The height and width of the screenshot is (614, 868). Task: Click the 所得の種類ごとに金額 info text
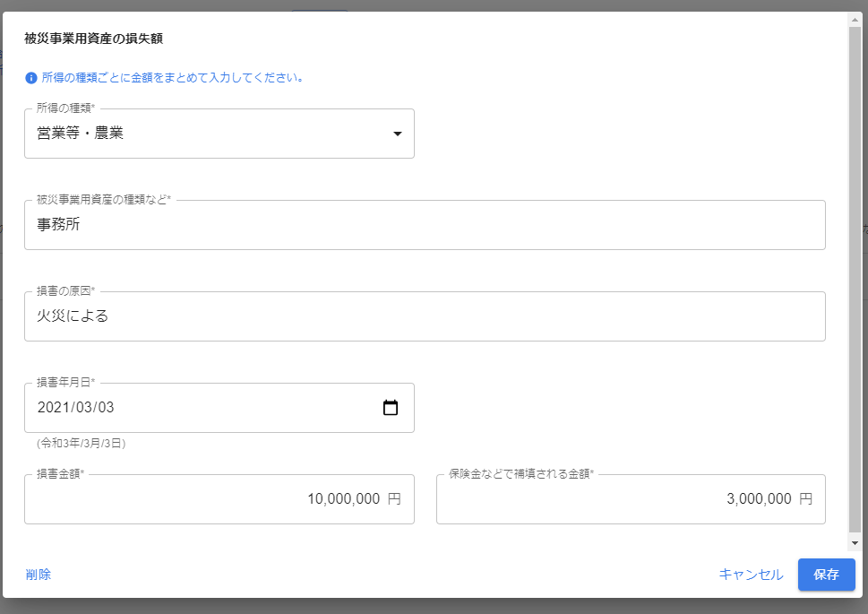tap(173, 78)
